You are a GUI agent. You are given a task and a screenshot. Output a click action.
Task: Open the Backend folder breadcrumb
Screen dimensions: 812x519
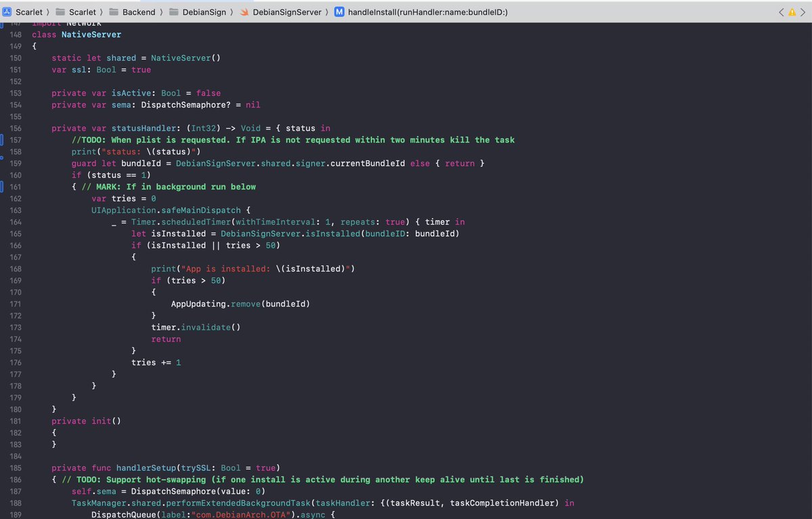point(132,12)
